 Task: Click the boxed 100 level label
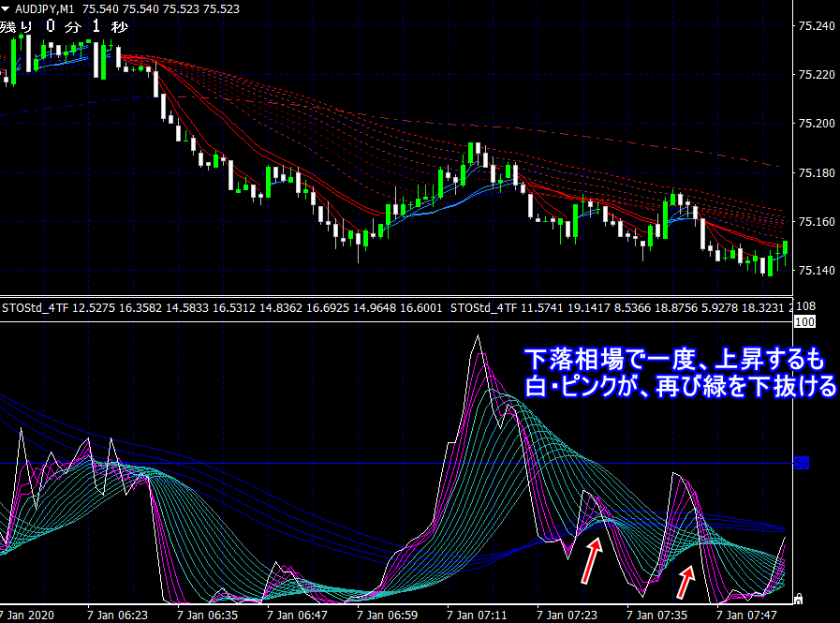[x=804, y=321]
